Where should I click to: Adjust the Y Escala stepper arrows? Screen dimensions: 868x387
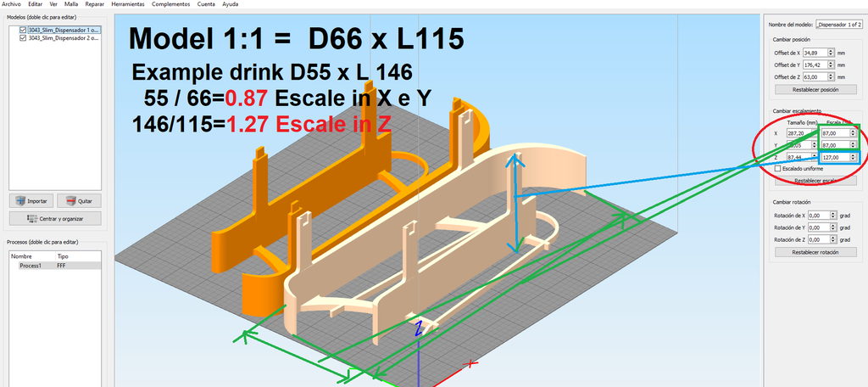coord(853,145)
